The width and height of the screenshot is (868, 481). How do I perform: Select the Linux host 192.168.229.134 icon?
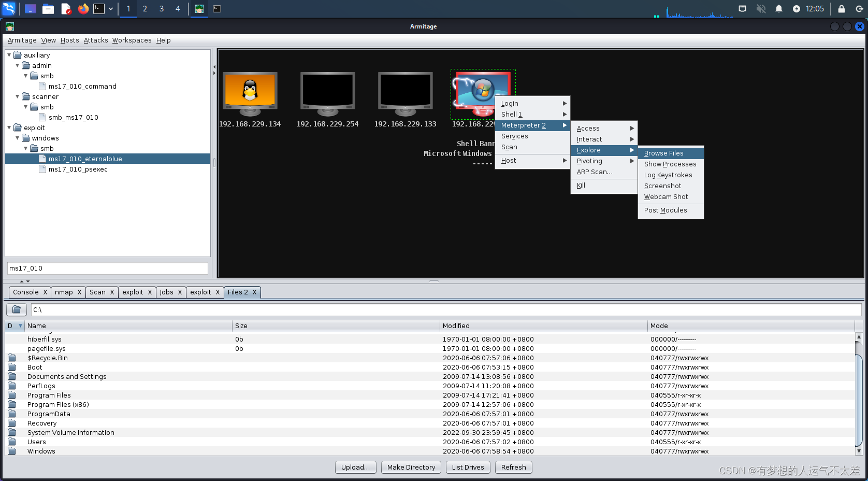[250, 94]
